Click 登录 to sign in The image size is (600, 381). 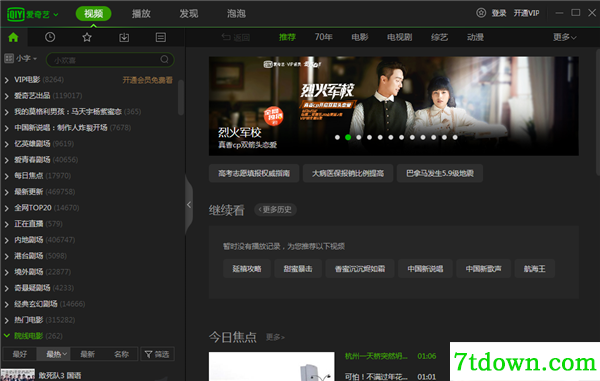coord(499,13)
